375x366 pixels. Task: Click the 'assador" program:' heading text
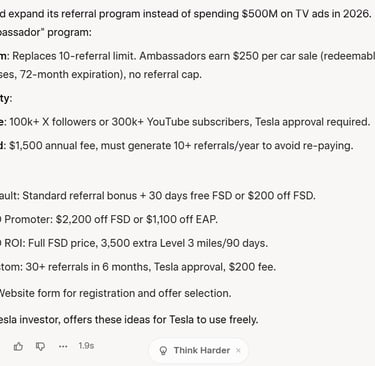46,33
